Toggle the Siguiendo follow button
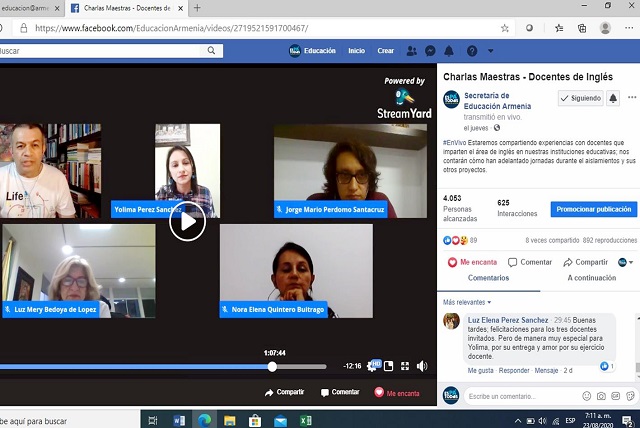This screenshot has width=640, height=428. (x=580, y=98)
